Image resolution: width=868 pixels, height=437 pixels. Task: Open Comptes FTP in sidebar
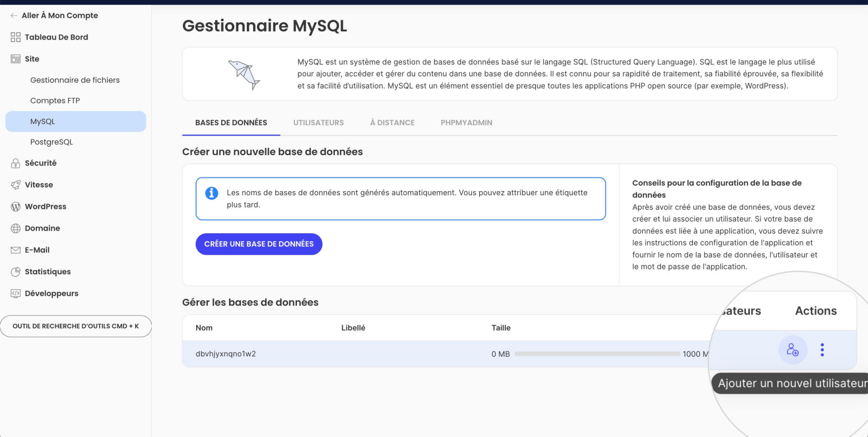click(x=55, y=100)
